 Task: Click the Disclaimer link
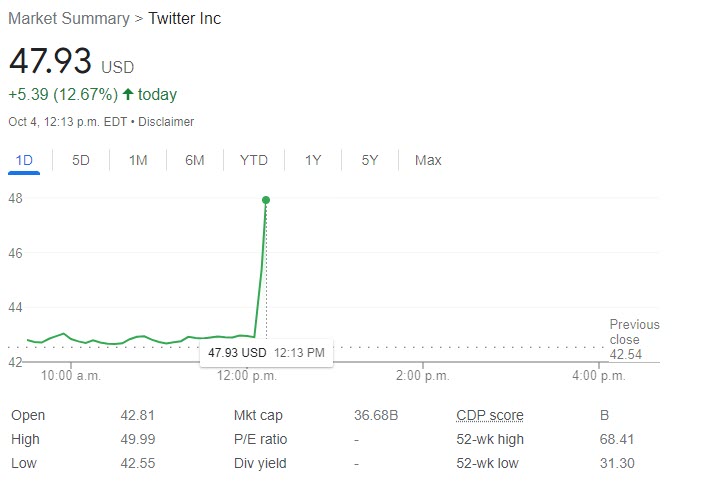click(x=166, y=122)
